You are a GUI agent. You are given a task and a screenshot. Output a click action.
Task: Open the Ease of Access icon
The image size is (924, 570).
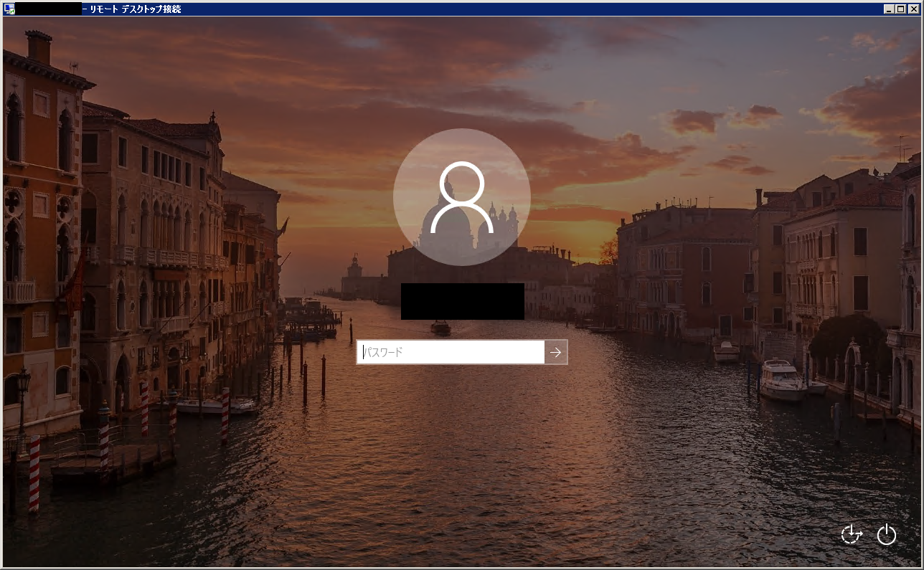tap(852, 534)
